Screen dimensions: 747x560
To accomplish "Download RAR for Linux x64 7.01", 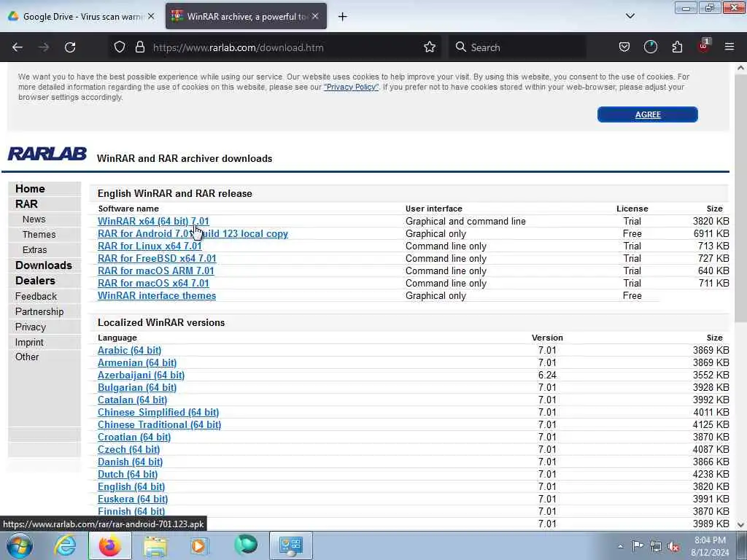I will [150, 246].
